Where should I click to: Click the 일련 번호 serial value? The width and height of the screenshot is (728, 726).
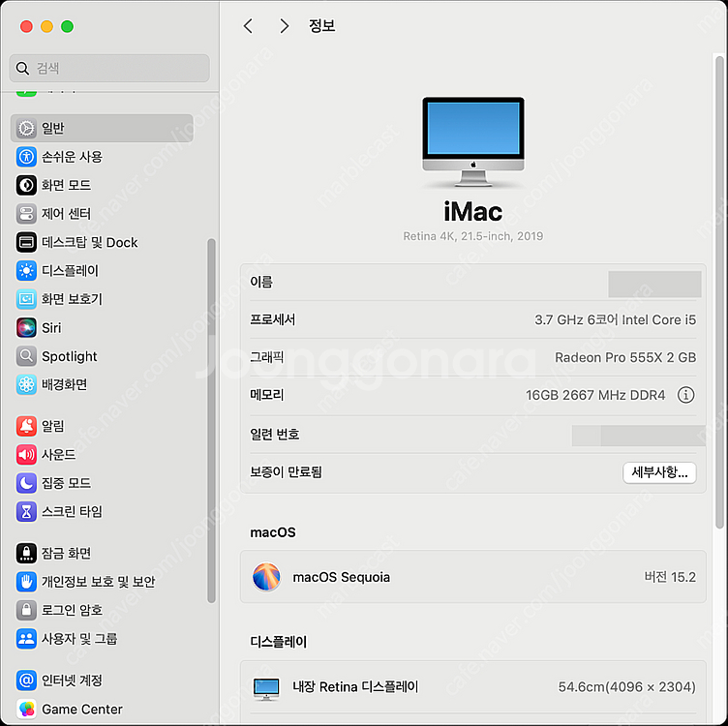(x=638, y=436)
